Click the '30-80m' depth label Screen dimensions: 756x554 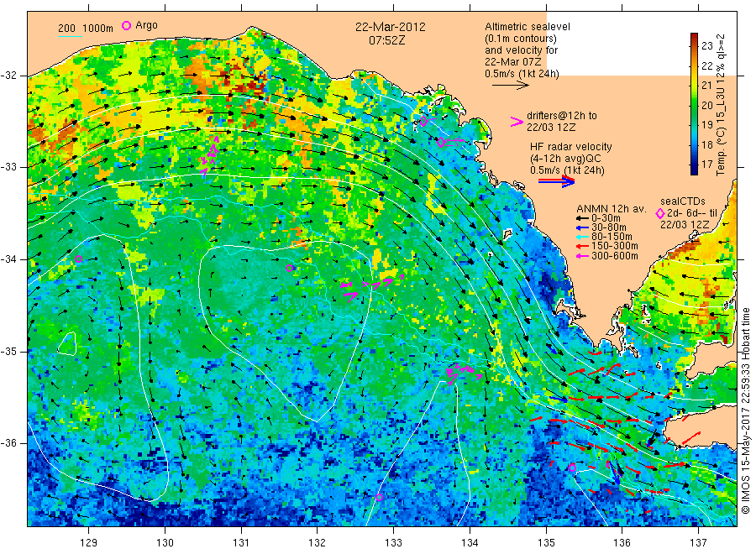coord(609,227)
